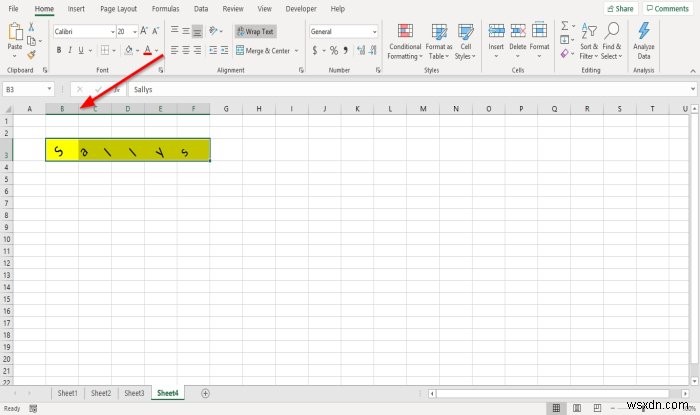Open Sort & Filter menu

(589, 42)
